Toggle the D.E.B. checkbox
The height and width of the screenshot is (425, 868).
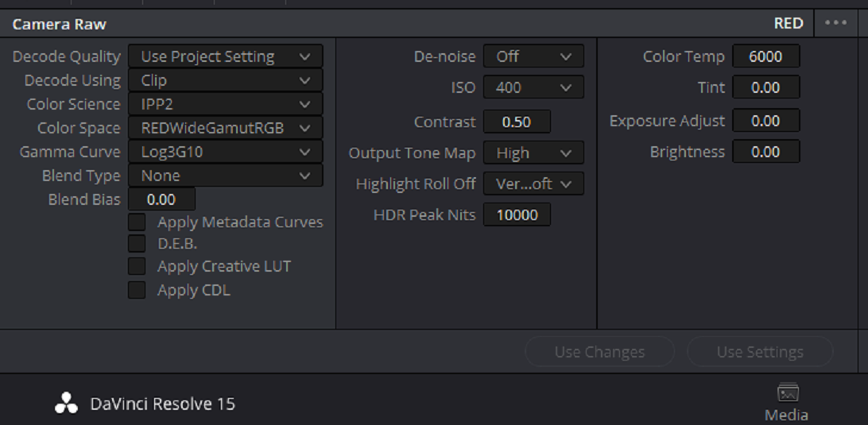(137, 244)
